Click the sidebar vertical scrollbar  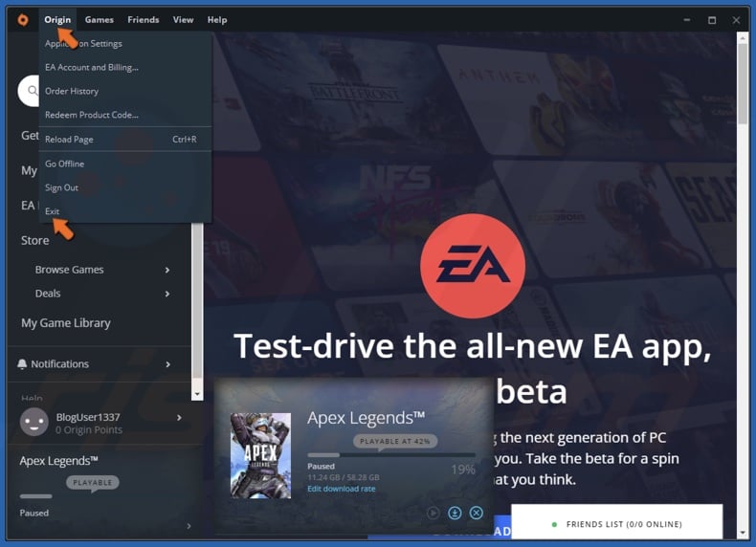(x=197, y=301)
